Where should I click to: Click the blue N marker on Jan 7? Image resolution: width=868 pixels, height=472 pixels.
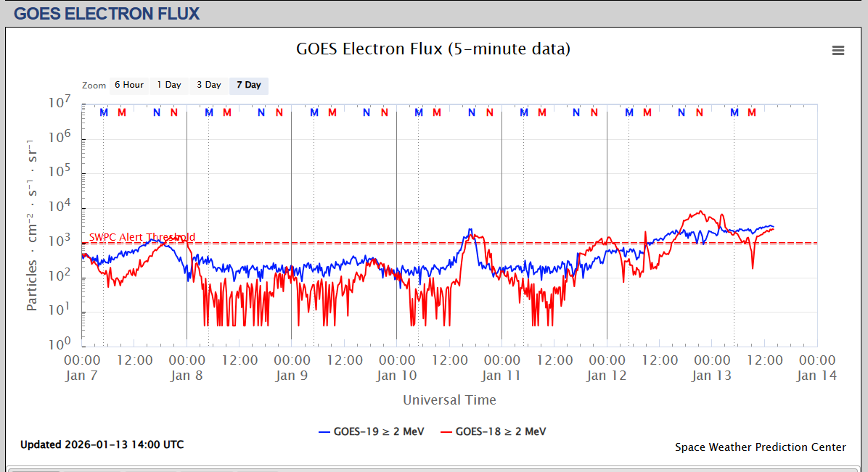[157, 112]
